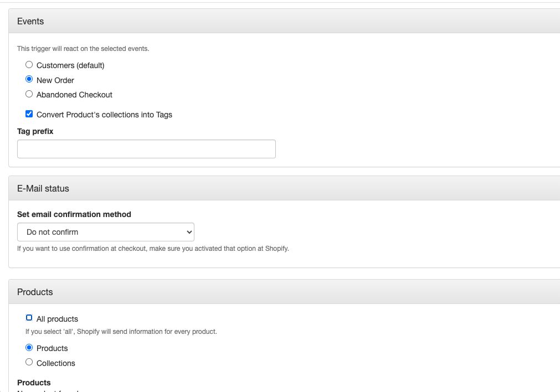Select the Customers (default) radio button
This screenshot has height=392, width=560.
pyautogui.click(x=29, y=65)
